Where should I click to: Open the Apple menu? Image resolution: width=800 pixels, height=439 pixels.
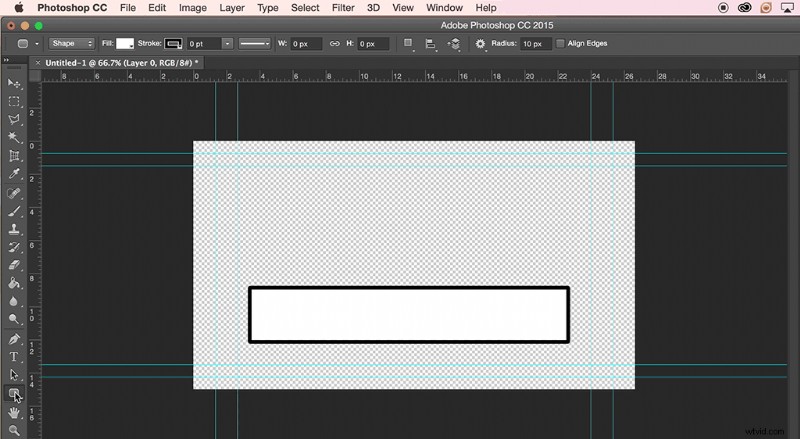pyautogui.click(x=19, y=8)
